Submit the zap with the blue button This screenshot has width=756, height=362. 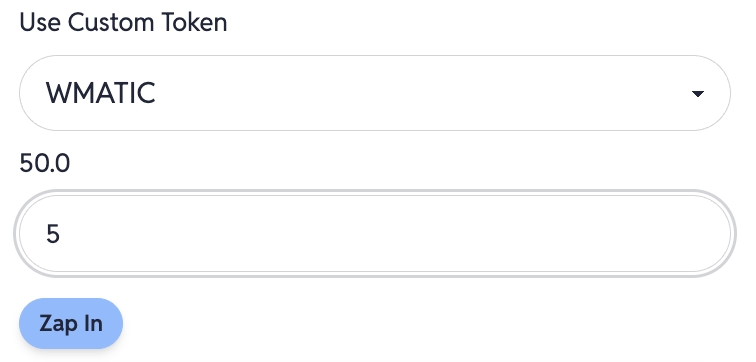click(x=71, y=323)
